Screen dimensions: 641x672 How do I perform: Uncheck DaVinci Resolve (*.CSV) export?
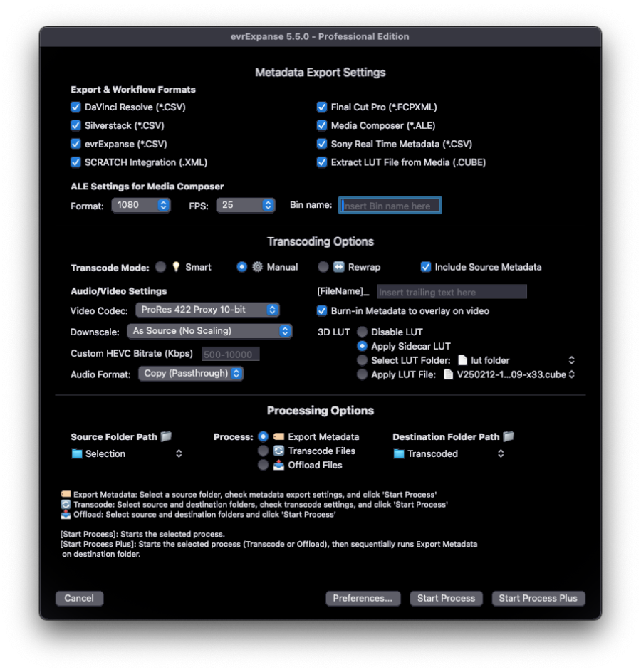tap(75, 107)
